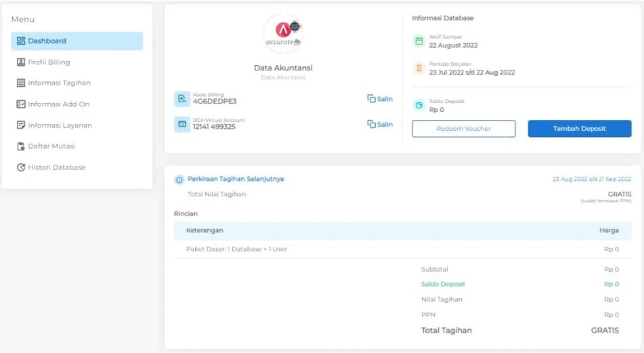Copy BCA Virtual Account number with Salin
This screenshot has height=353, width=644.
[380, 124]
